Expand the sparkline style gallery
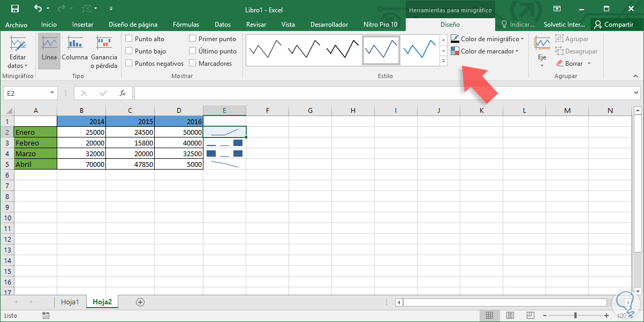The height and width of the screenshot is (322, 644). (x=443, y=62)
